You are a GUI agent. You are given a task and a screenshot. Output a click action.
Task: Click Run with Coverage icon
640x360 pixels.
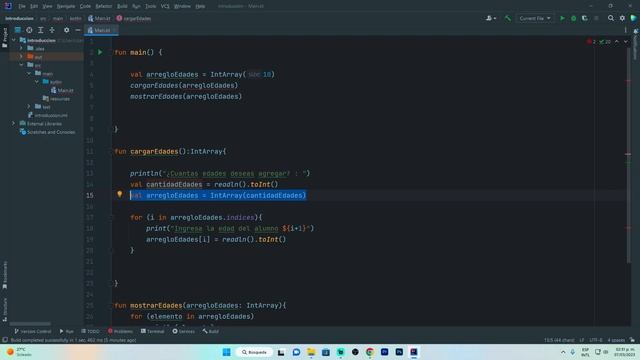click(x=584, y=18)
